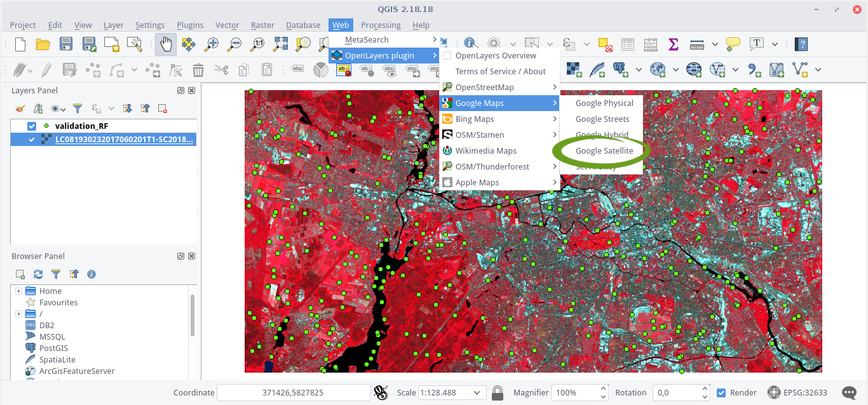Select Google Satellite from Google Maps submenu

(x=604, y=151)
